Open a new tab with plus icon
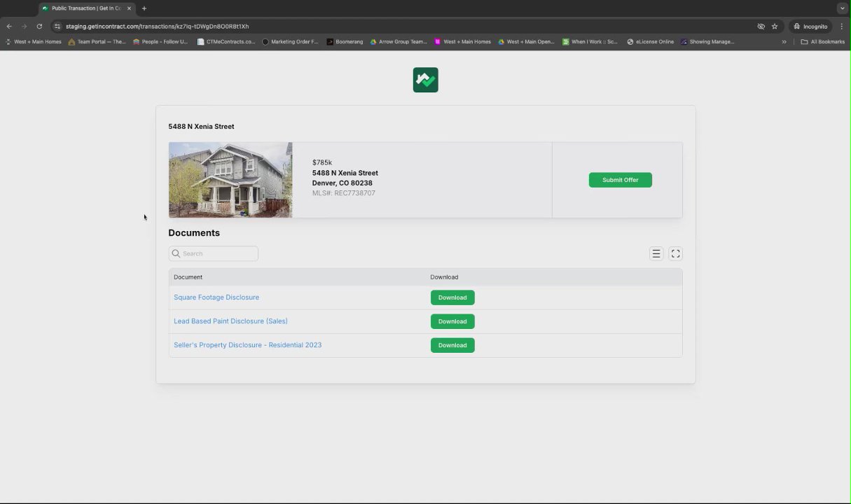This screenshot has height=504, width=851. pos(144,8)
